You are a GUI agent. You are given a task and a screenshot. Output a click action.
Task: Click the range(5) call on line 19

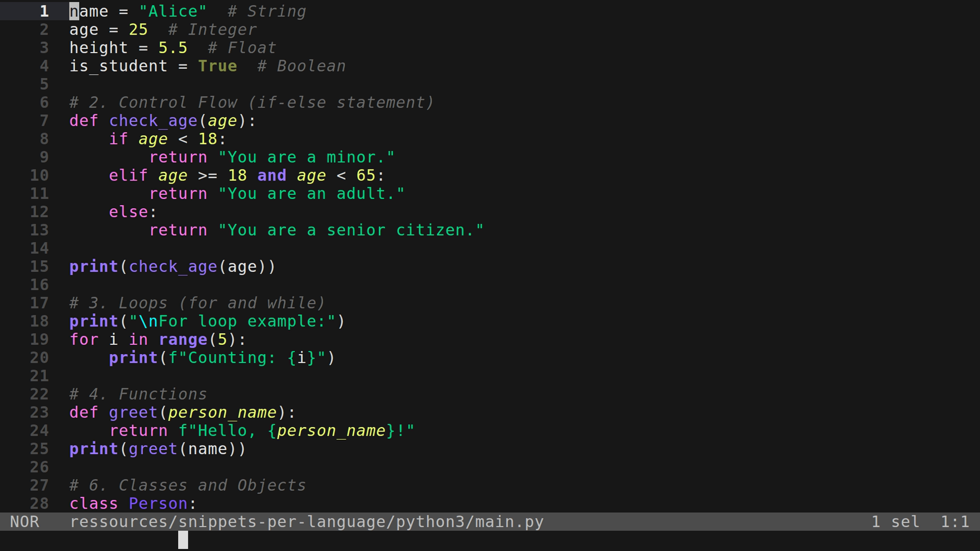pos(197,339)
